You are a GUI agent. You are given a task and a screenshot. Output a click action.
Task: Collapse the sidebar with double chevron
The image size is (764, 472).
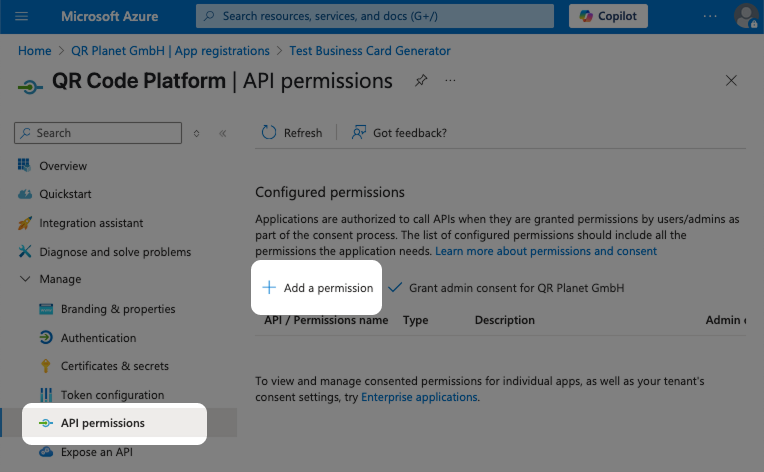click(x=222, y=133)
